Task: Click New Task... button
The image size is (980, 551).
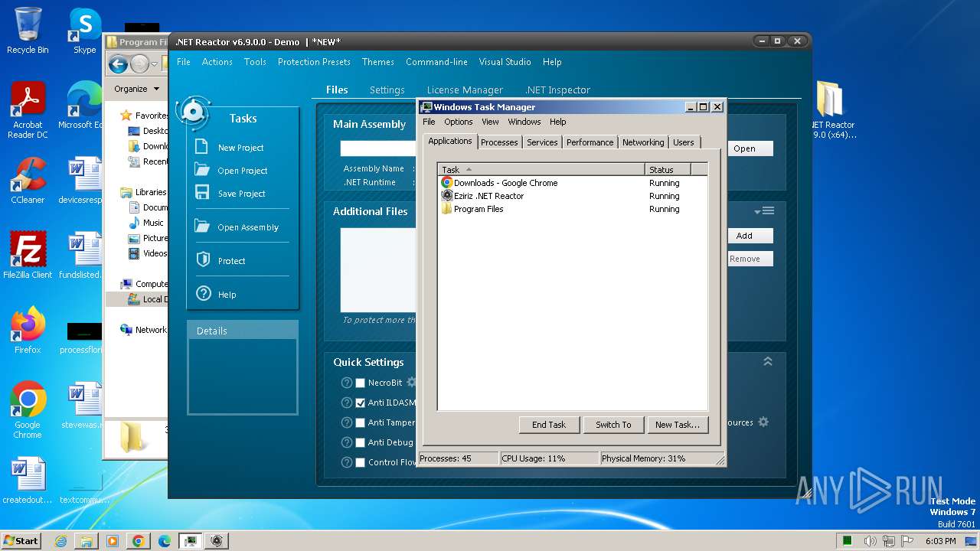Action: [678, 424]
